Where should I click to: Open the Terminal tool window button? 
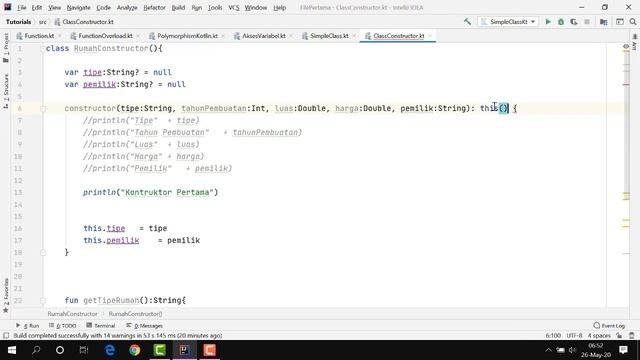[101, 326]
